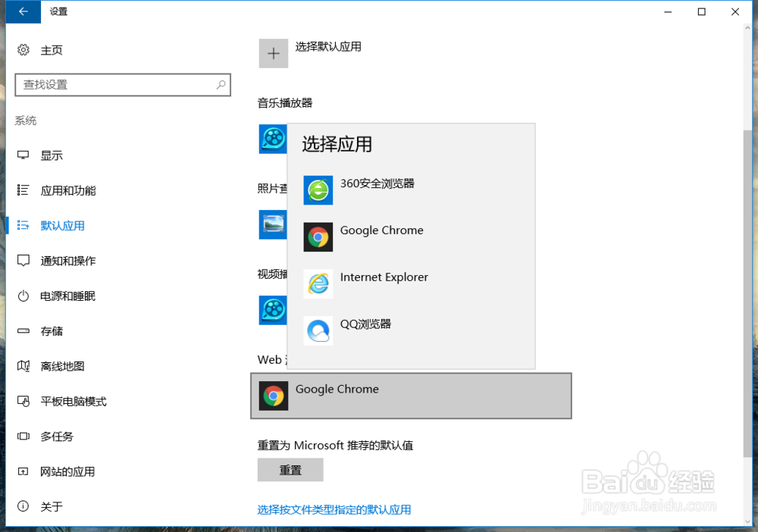758x532 pixels.
Task: Maximize the Settings window
Action: point(701,11)
